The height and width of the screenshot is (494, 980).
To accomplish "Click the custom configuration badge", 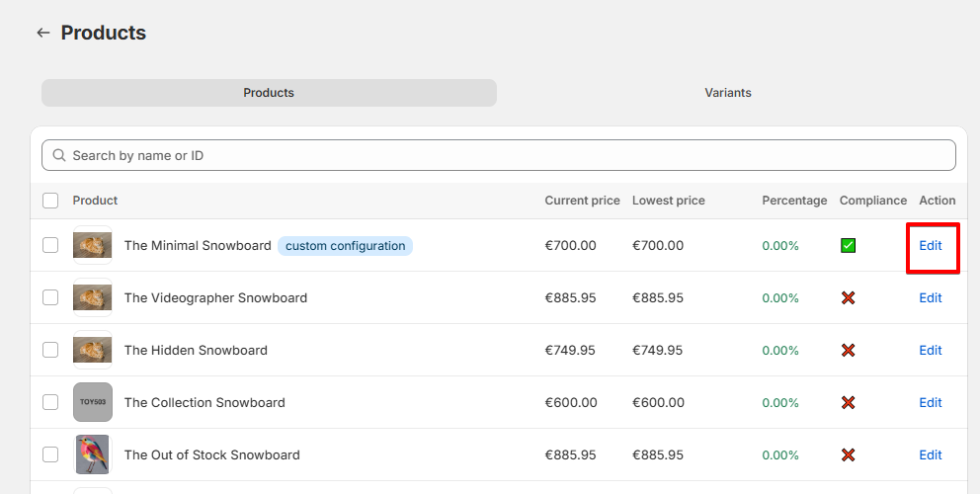I will point(345,246).
